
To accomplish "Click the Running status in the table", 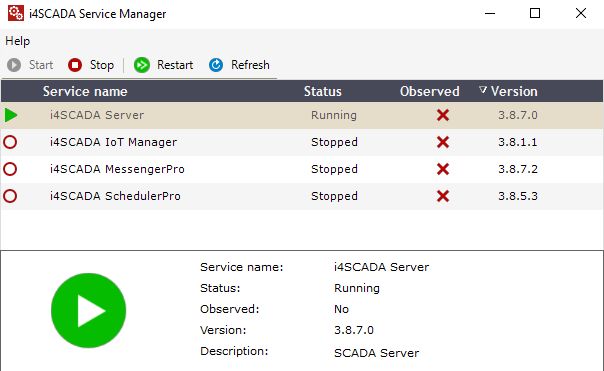I will tap(334, 115).
